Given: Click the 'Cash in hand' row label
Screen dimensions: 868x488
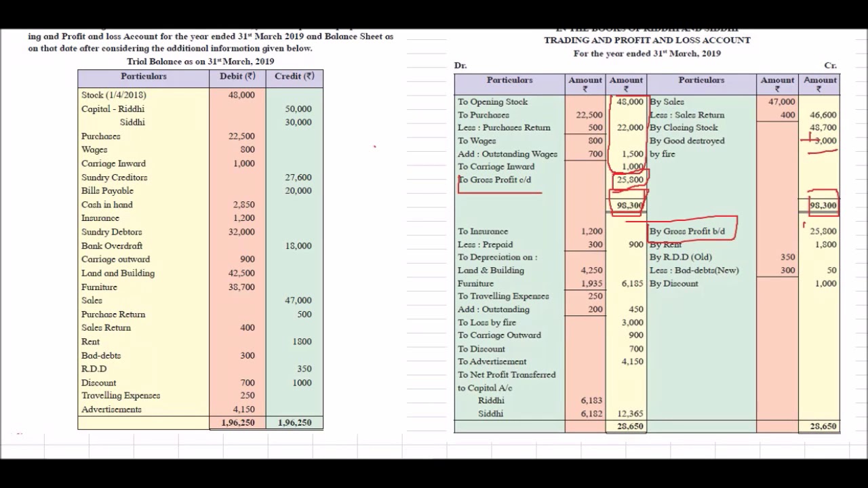Looking at the screenshot, I should pos(106,205).
